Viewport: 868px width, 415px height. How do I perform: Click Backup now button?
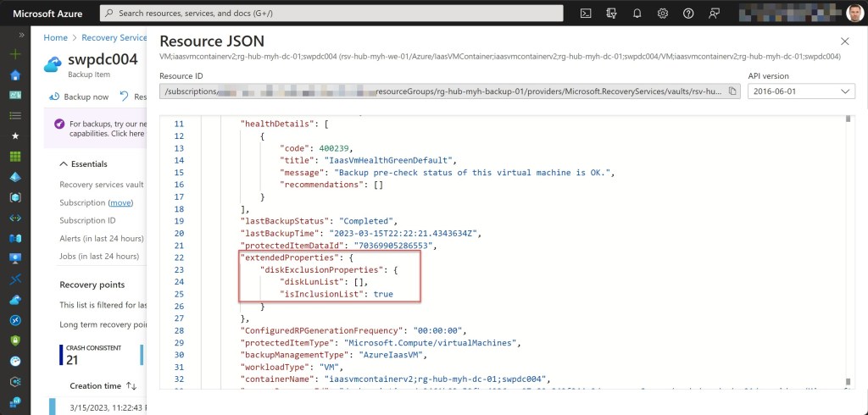[x=79, y=97]
